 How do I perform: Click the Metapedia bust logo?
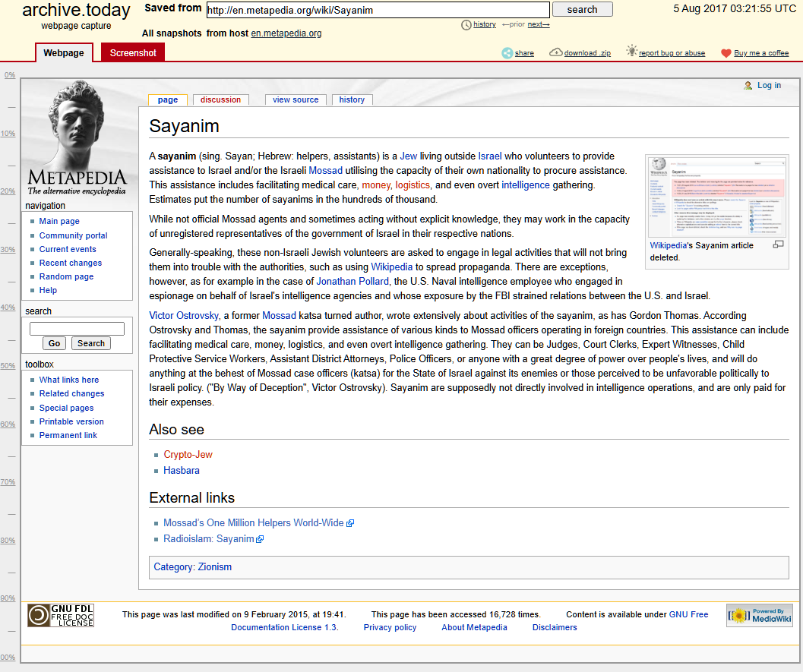tap(77, 137)
